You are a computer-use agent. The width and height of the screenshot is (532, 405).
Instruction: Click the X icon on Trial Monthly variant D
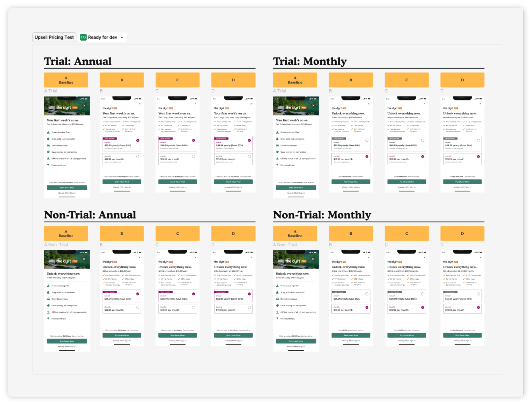pyautogui.click(x=480, y=104)
